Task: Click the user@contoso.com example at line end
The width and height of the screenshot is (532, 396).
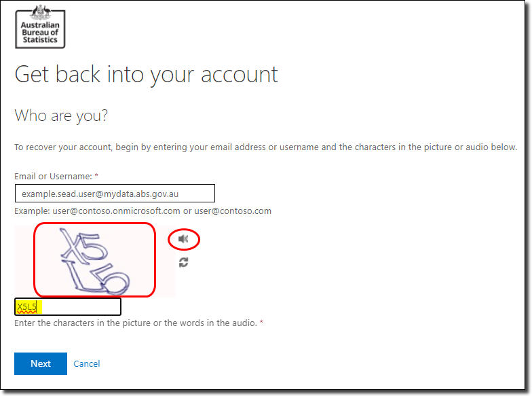Action: [x=233, y=211]
